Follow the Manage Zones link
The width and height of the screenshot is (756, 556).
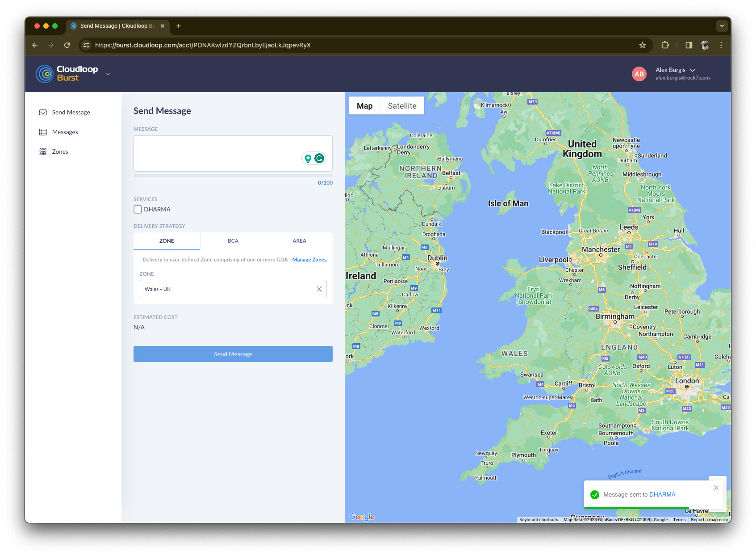(x=309, y=260)
